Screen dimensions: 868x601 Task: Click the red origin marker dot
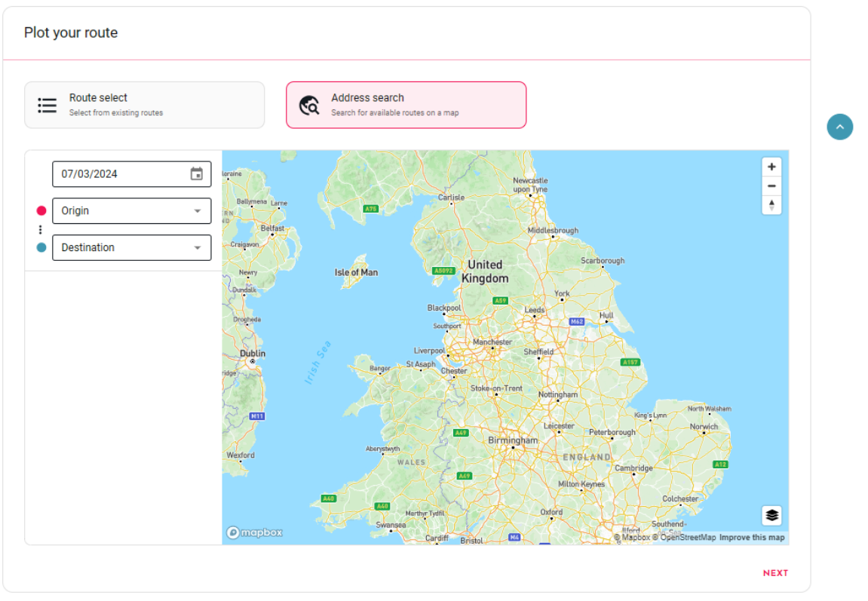(41, 211)
